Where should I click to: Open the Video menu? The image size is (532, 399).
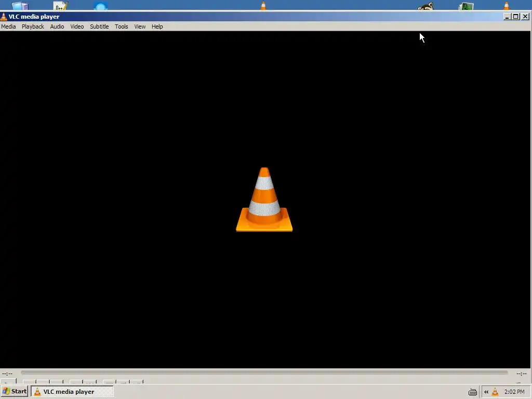pos(77,26)
